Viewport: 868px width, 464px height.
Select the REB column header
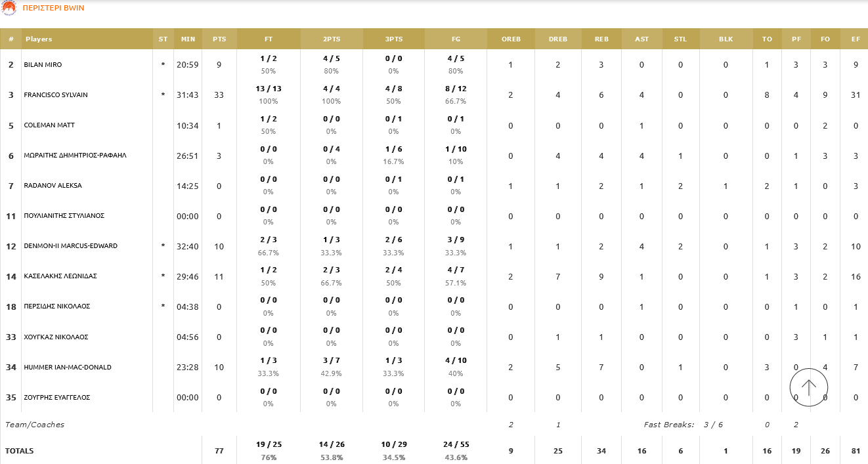tap(601, 39)
